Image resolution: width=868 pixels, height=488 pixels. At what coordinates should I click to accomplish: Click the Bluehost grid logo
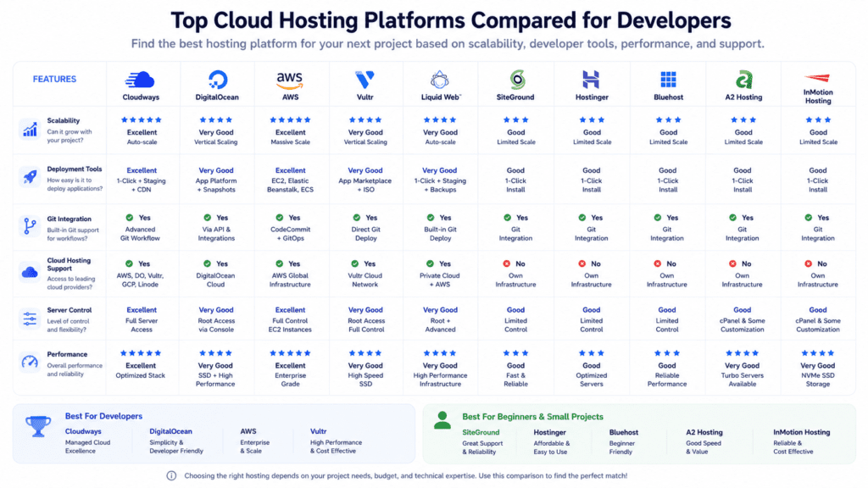668,80
